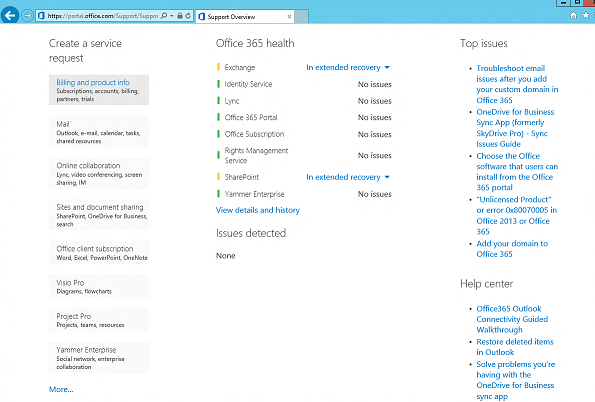This screenshot has width=595, height=402.
Task: Open Restore deleted items in Outlook
Action: [x=515, y=347]
